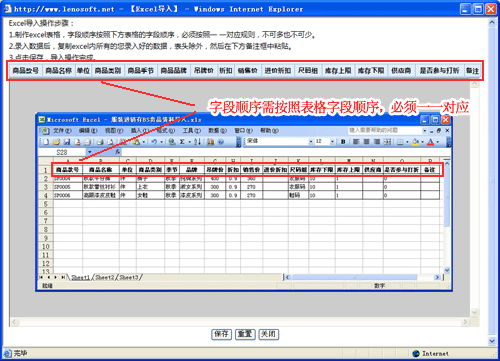Image resolution: width=500 pixels, height=361 pixels.
Task: Open the font name dropdown showing 宋体
Action: tap(311, 142)
